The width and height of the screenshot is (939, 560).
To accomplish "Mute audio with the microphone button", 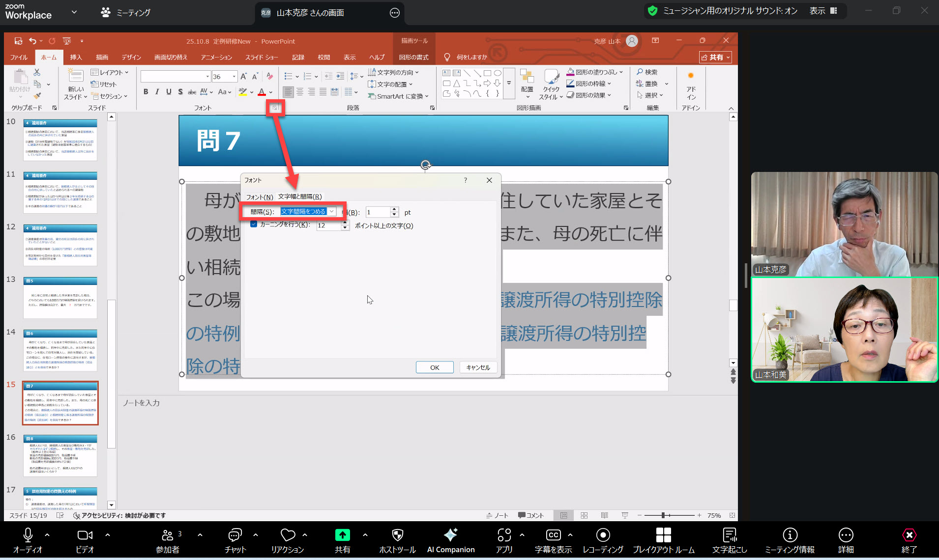I will tap(28, 535).
